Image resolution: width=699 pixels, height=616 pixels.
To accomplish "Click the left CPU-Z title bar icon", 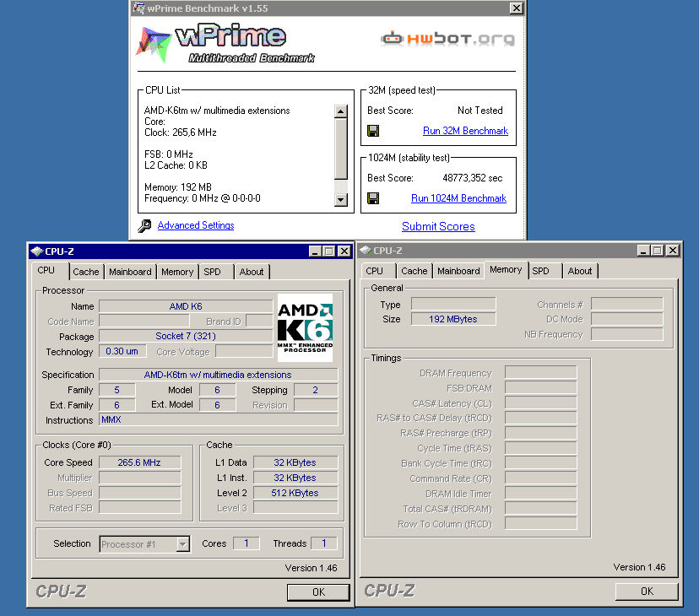I will [x=37, y=251].
